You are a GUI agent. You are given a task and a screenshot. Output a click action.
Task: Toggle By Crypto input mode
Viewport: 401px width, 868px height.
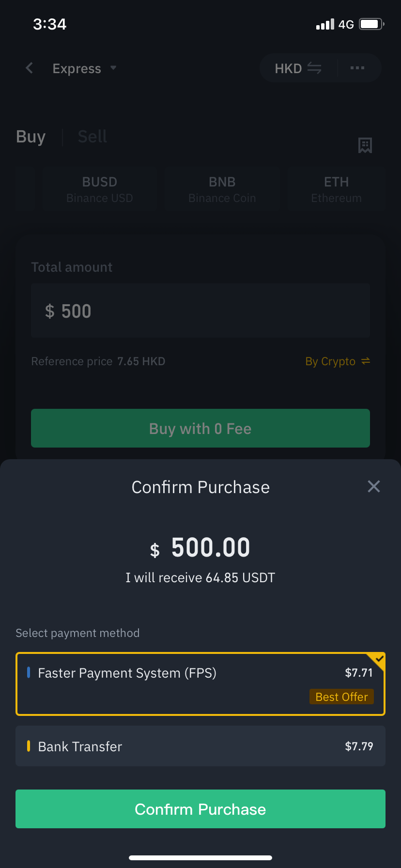(338, 361)
